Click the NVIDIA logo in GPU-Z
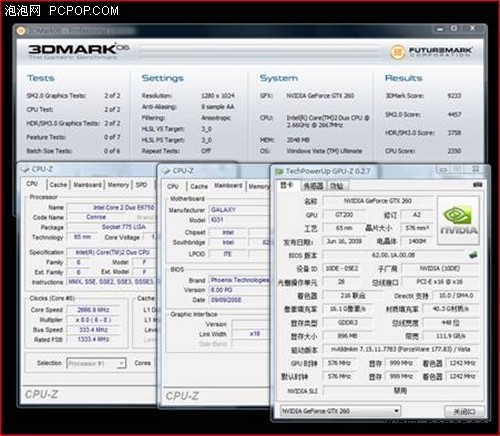Image resolution: width=500 pixels, height=436 pixels. point(458,221)
